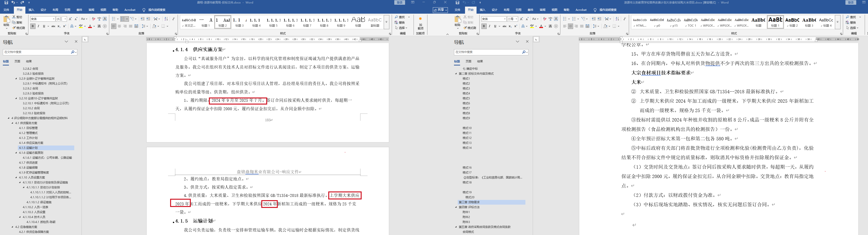Decrease indent in right Word window
The width and height of the screenshot is (868, 235).
pos(594,19)
